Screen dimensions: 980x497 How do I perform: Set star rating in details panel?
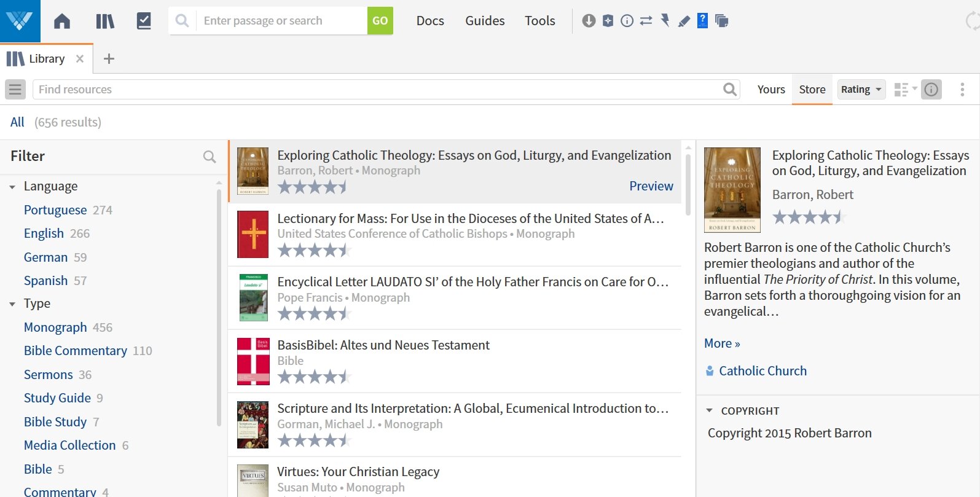click(x=809, y=217)
